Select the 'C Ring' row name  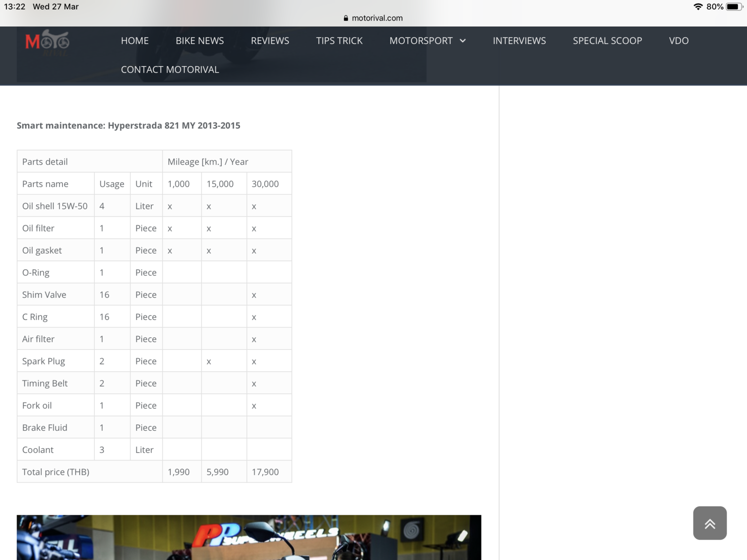pos(56,317)
